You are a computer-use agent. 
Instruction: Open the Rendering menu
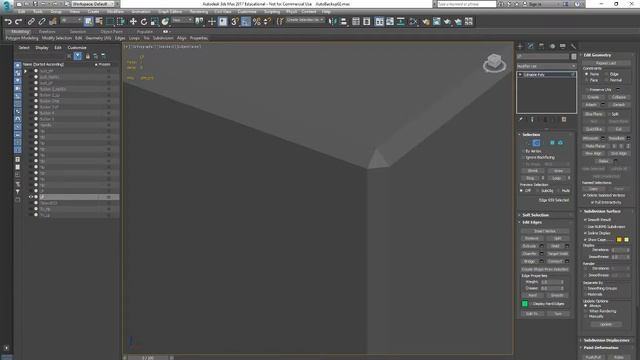click(x=199, y=12)
